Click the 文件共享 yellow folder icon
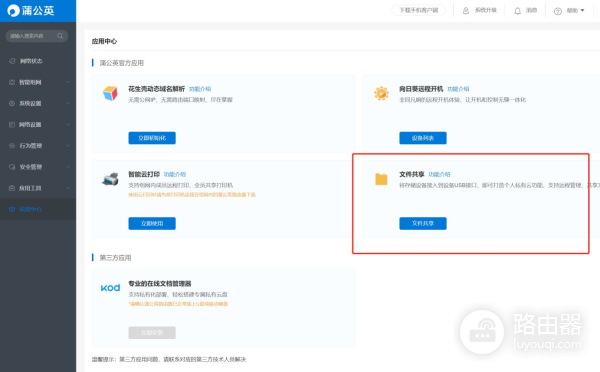The image size is (600, 372). click(381, 179)
